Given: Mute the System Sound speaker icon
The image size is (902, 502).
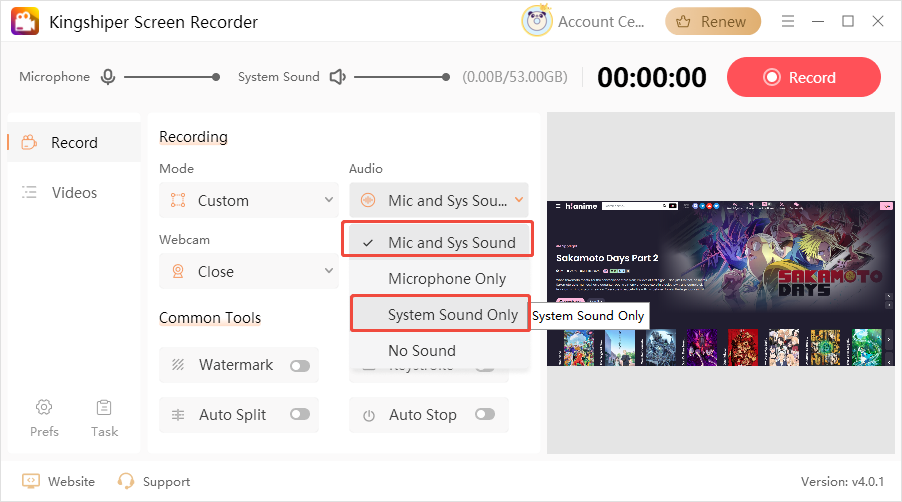Looking at the screenshot, I should click(x=337, y=76).
